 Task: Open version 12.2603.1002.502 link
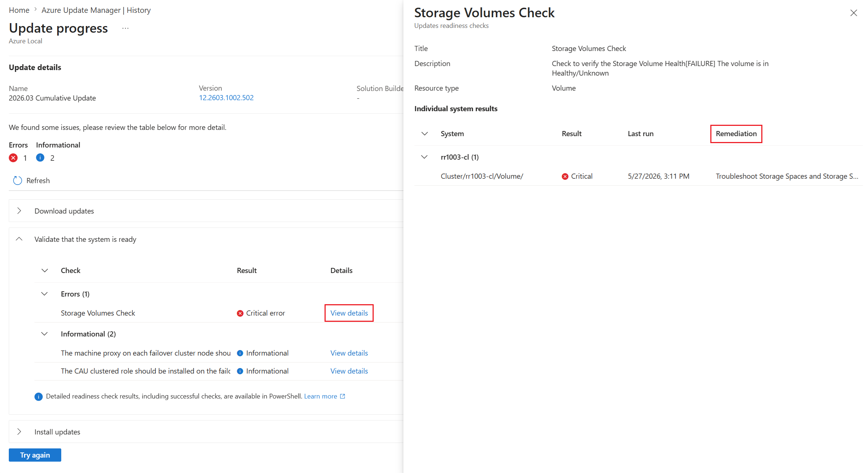[x=226, y=98]
